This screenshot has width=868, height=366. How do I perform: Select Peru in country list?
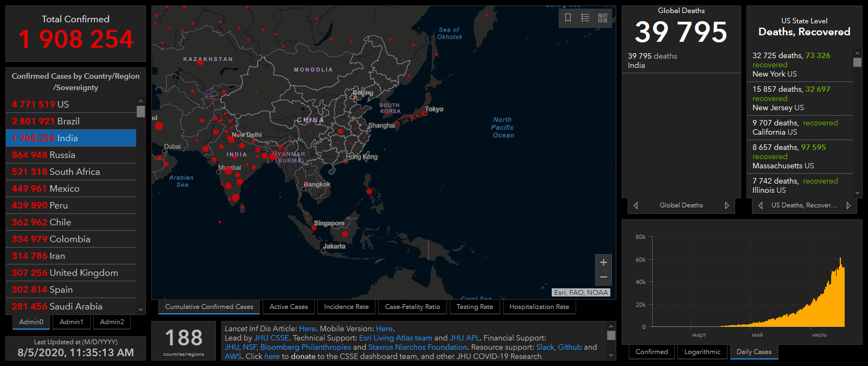71,205
